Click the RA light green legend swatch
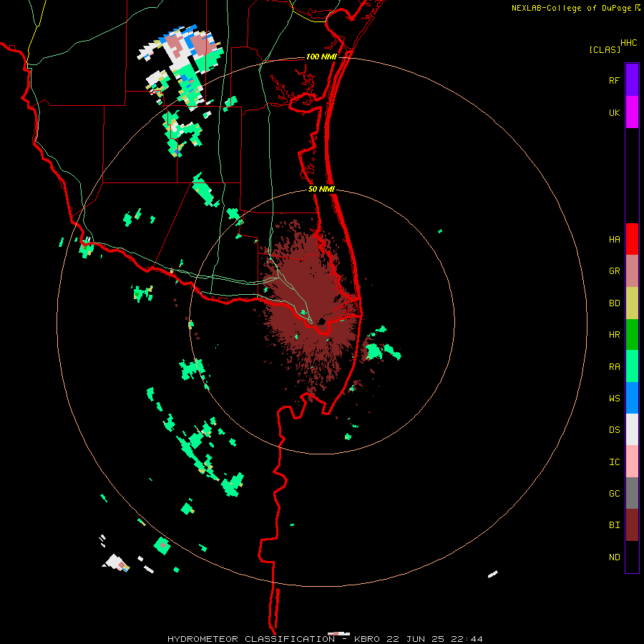Image resolution: width=644 pixels, height=644 pixels. click(x=632, y=366)
